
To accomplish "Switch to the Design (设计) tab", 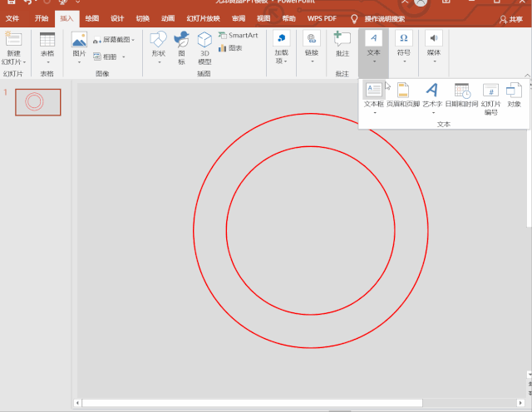I will point(117,18).
